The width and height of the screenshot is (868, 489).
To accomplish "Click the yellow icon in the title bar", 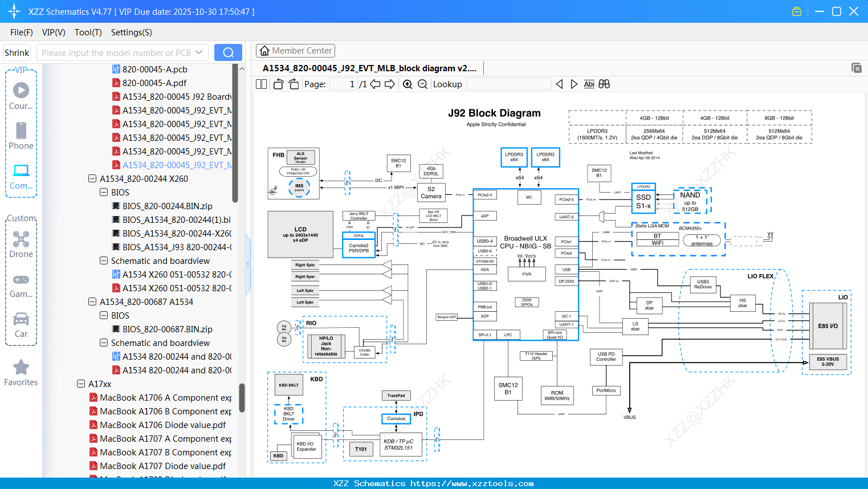I will tap(797, 11).
